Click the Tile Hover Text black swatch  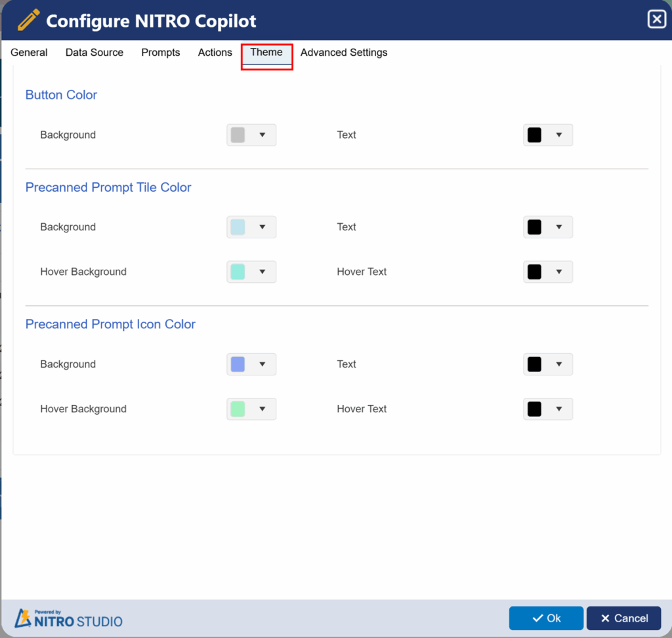(x=534, y=272)
